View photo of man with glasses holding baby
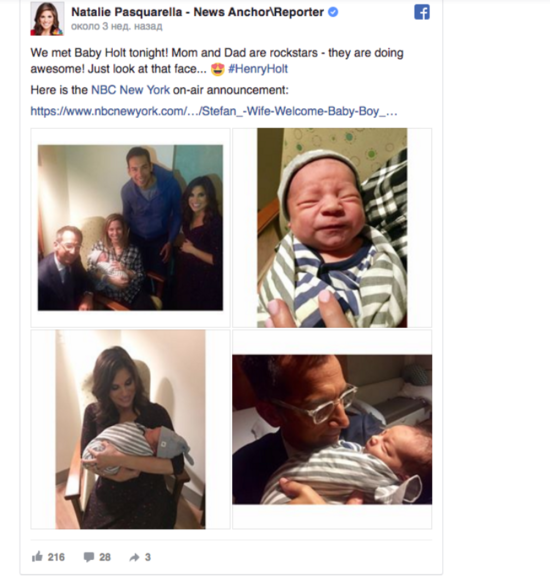Screen dimensions: 550x587 coord(332,429)
